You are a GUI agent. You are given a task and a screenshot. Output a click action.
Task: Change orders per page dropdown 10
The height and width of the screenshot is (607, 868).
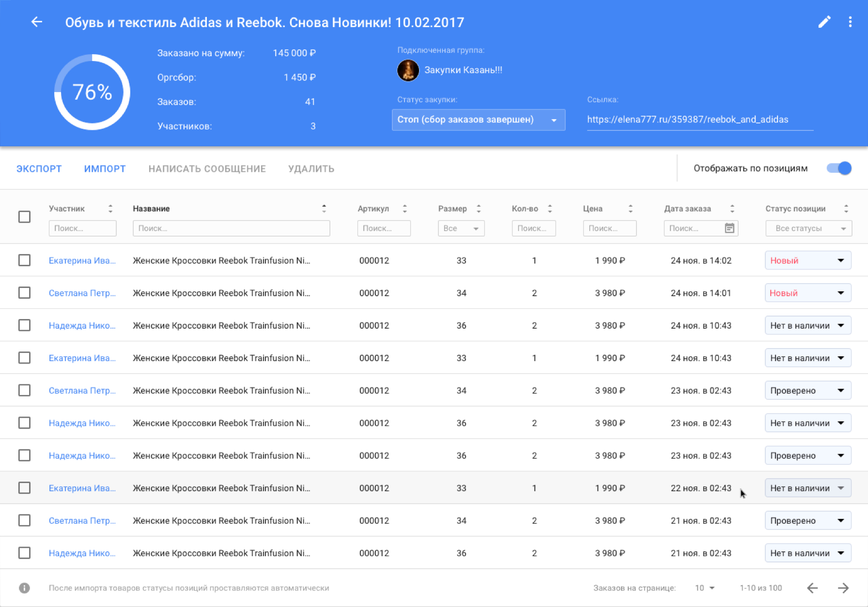pyautogui.click(x=705, y=588)
